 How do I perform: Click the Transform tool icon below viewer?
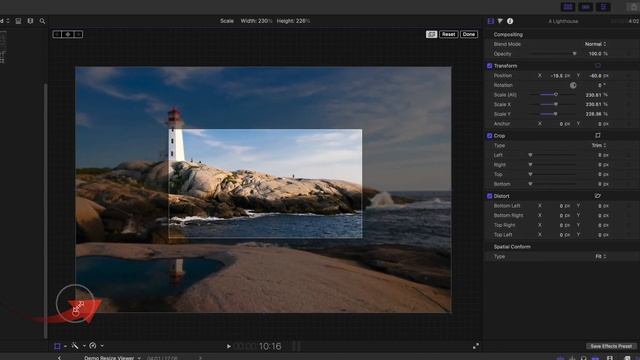(58, 346)
